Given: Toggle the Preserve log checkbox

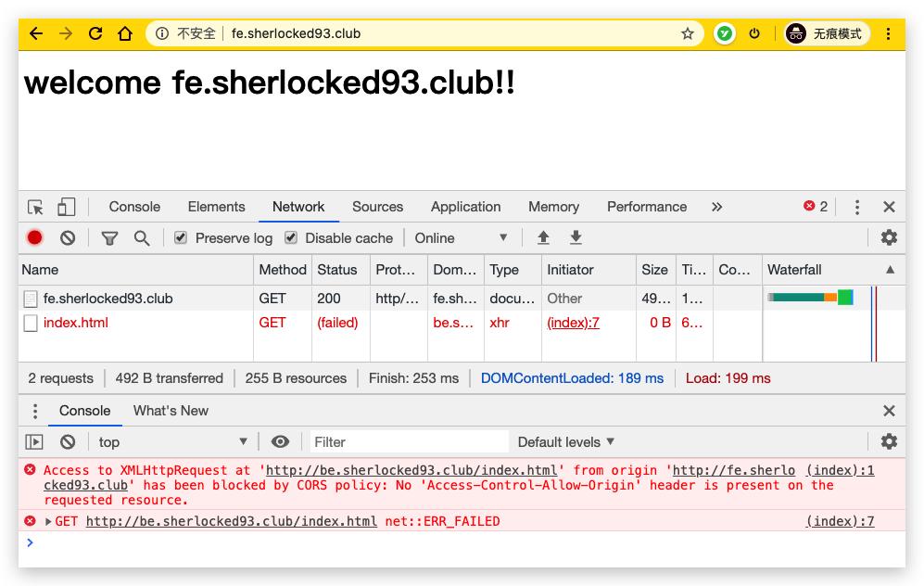Looking at the screenshot, I should [181, 238].
